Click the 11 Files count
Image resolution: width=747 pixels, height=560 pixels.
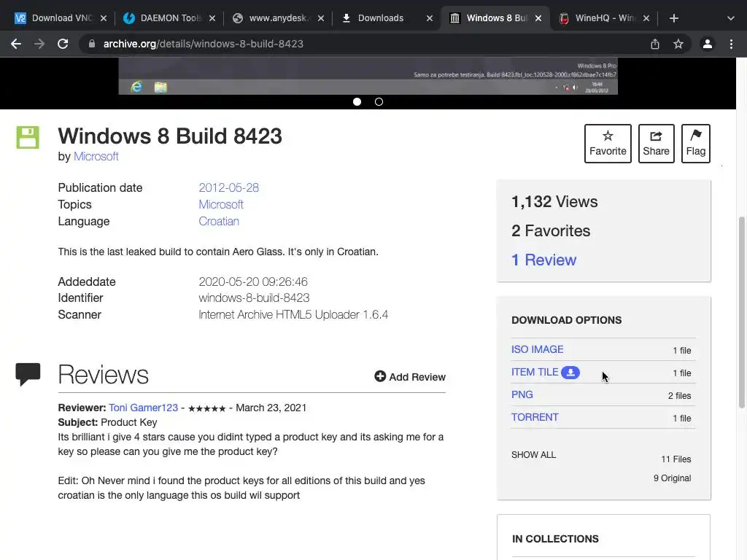click(676, 459)
